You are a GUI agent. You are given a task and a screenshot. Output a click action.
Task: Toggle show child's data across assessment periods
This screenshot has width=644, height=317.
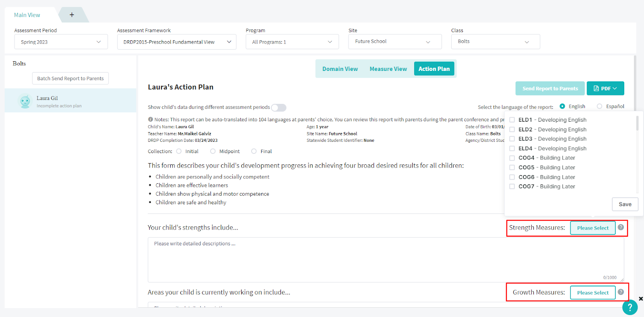click(279, 108)
